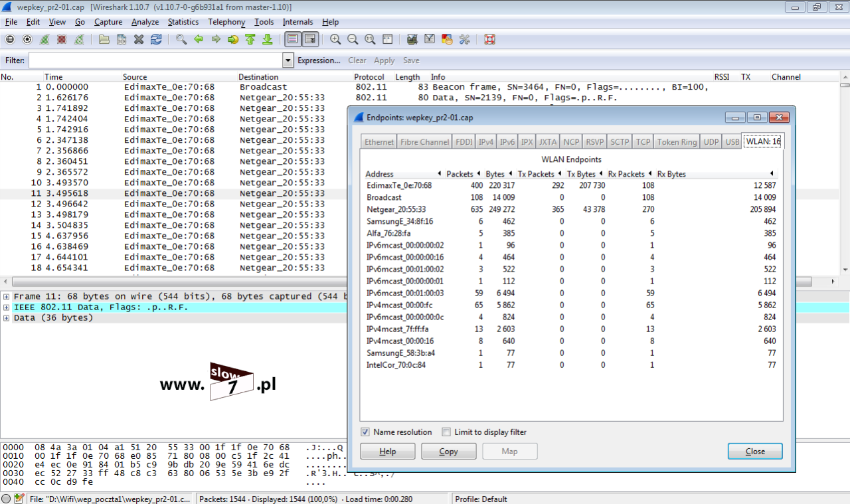Edit display filters from toolbar

click(x=430, y=39)
